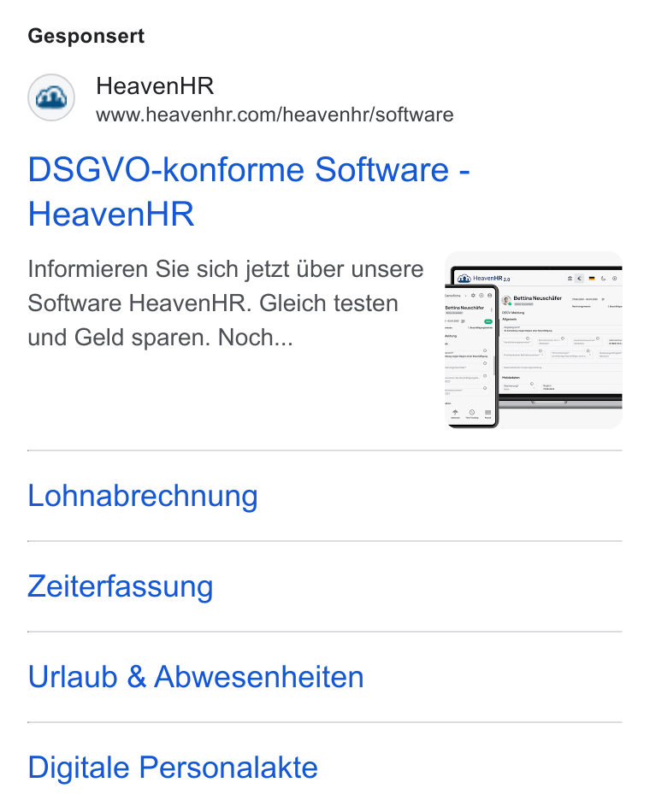Image resolution: width=650 pixels, height=812 pixels.
Task: Click the Gesponsert label
Action: coord(86,36)
